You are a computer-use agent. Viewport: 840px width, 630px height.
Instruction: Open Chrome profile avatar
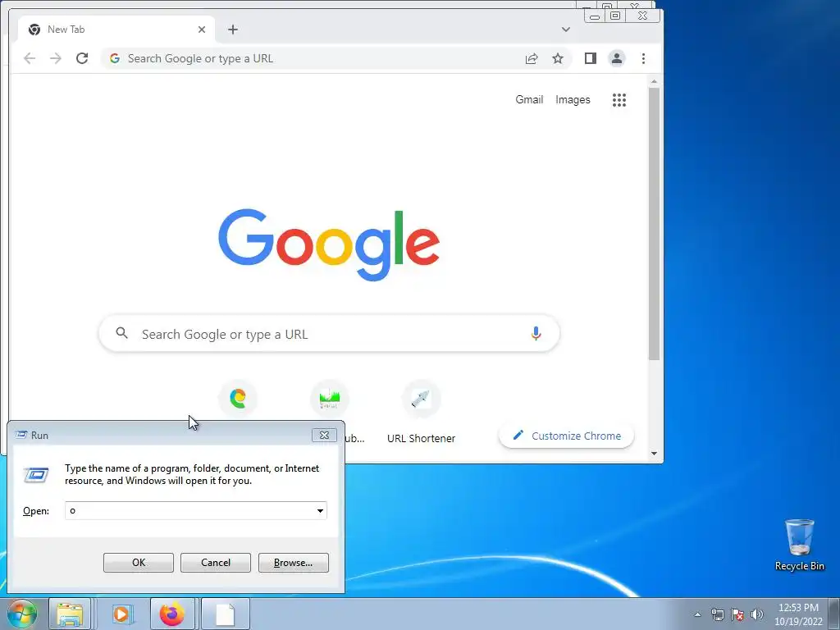617,58
